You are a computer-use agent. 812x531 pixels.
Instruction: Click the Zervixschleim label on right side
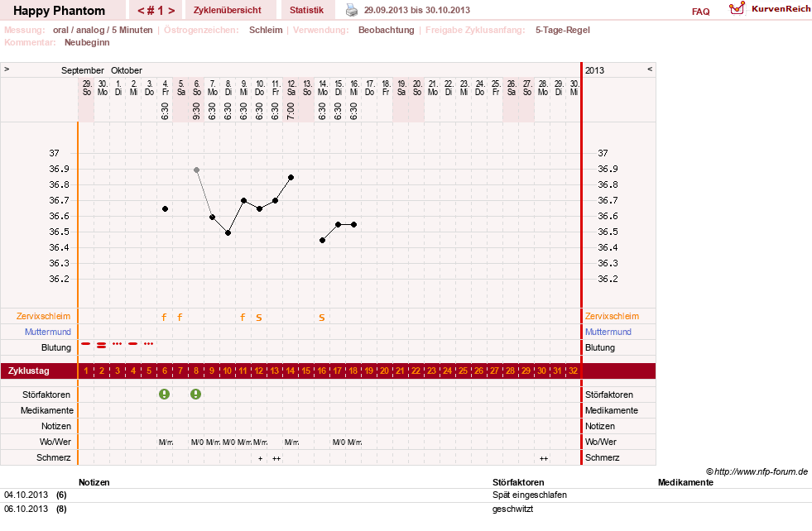tap(613, 316)
